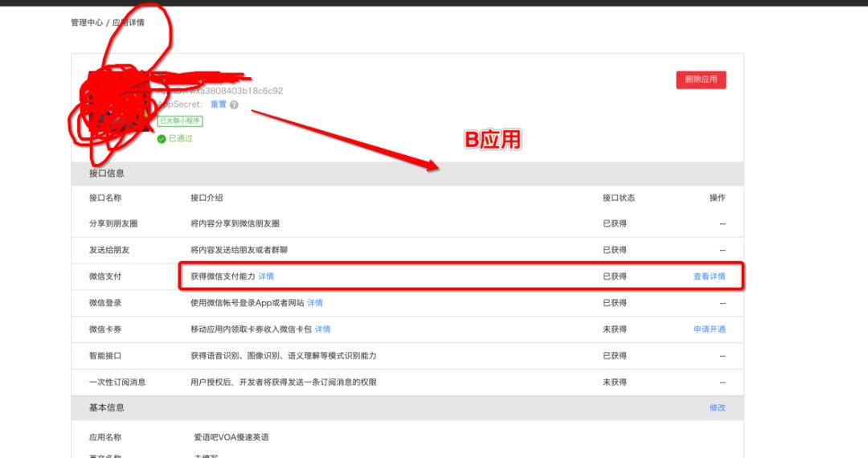This screenshot has width=868, height=458.
Task: Click the description 将内容发送给朋友或者群聊
Action: (x=240, y=250)
